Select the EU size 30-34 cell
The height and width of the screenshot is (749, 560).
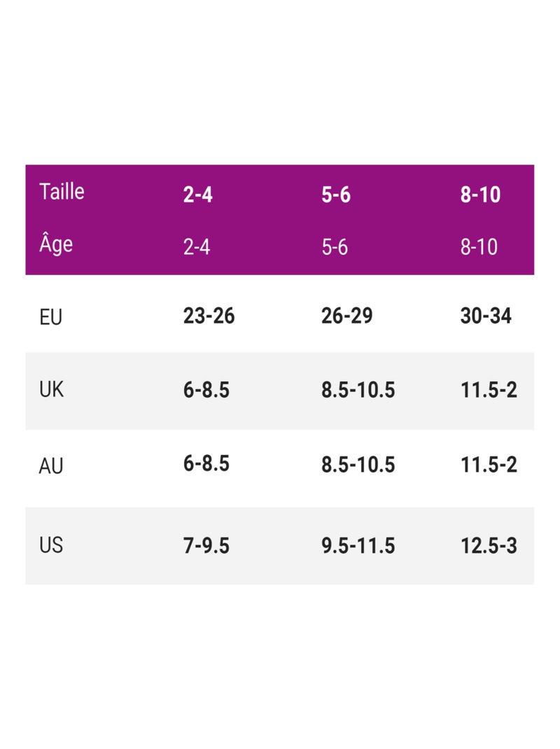click(486, 316)
